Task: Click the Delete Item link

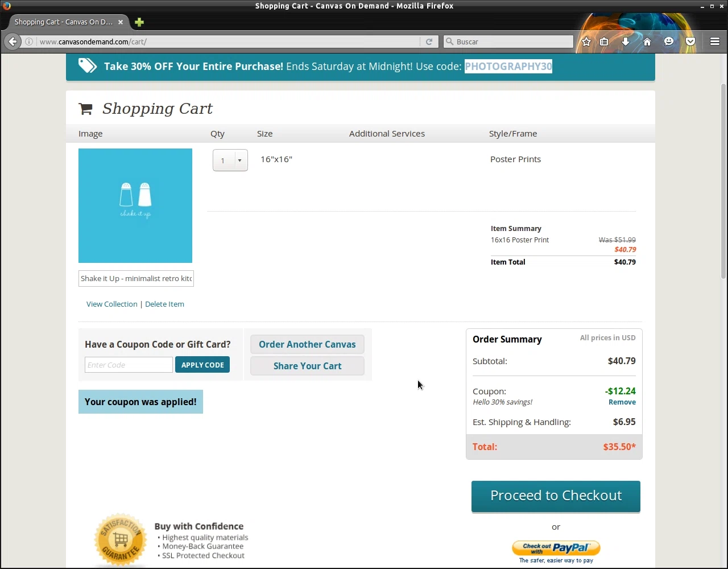Action: pyautogui.click(x=164, y=304)
